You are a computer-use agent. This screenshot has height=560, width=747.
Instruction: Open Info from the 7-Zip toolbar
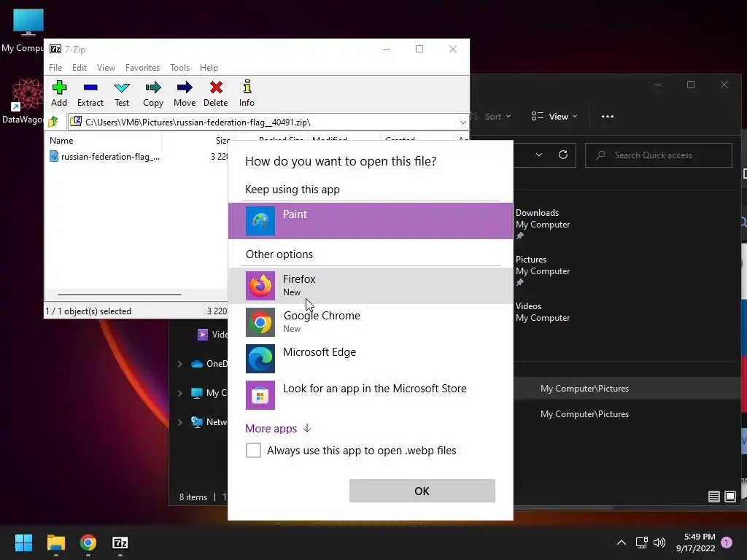click(x=247, y=94)
